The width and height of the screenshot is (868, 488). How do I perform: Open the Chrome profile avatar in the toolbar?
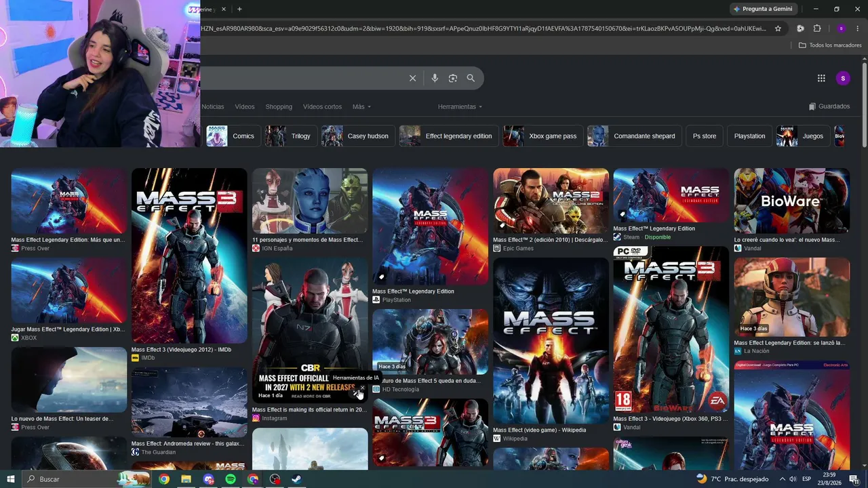coord(841,28)
